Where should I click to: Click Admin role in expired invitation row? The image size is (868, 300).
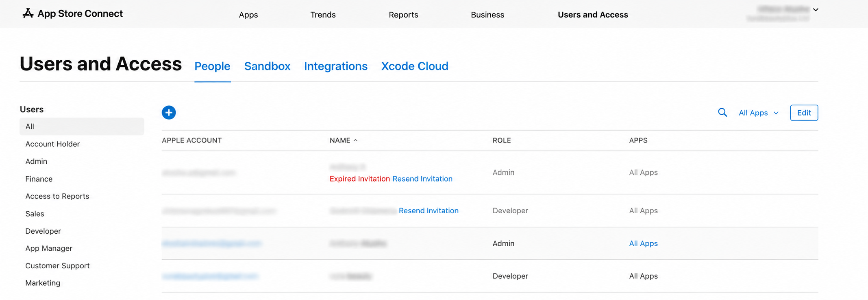[503, 173]
